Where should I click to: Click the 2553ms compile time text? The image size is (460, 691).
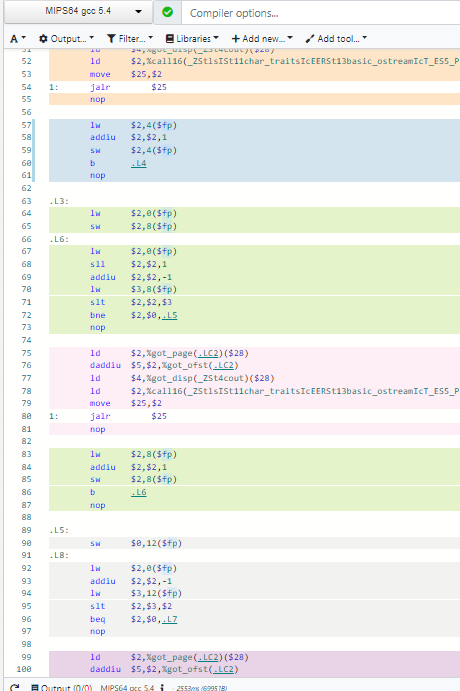[x=201, y=688]
